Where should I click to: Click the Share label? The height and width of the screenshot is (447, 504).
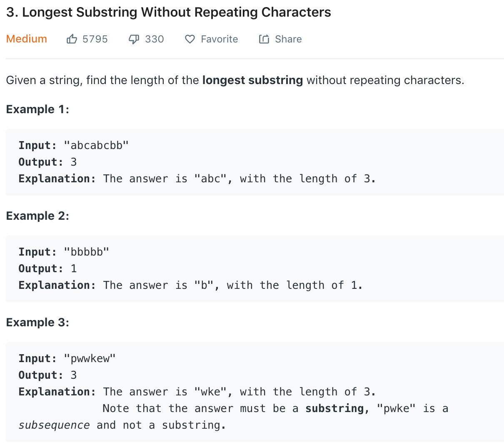click(288, 39)
